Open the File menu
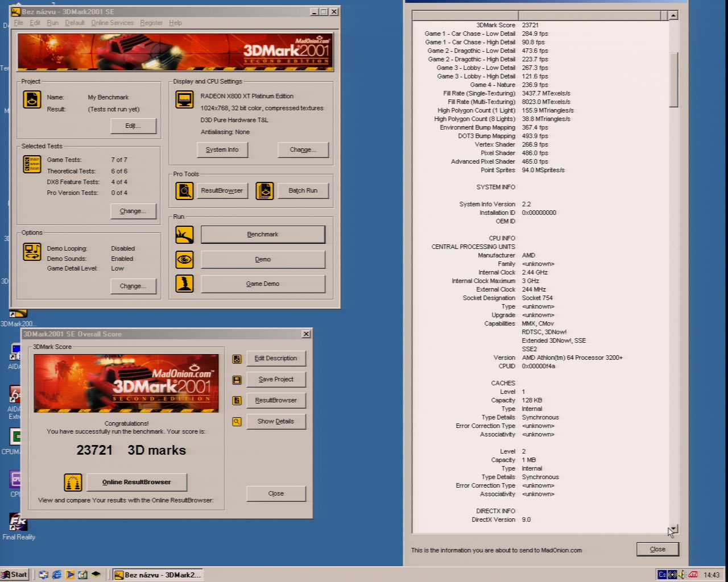The image size is (728, 582). coord(18,23)
